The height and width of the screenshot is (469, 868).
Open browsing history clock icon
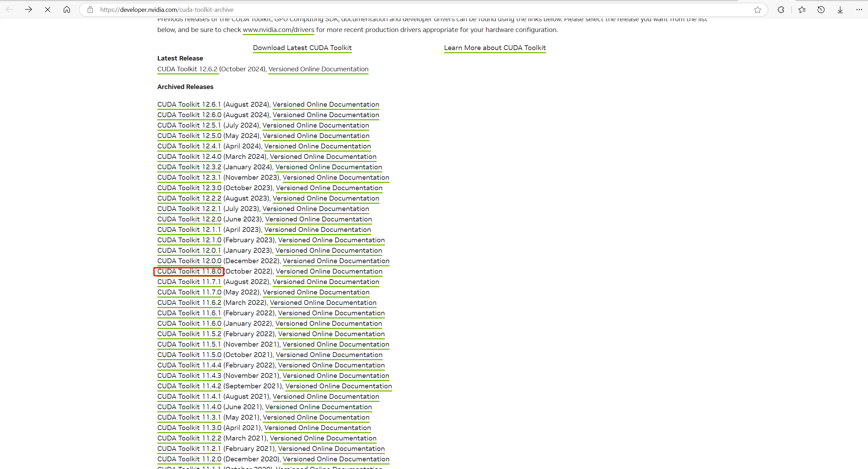[x=821, y=10]
